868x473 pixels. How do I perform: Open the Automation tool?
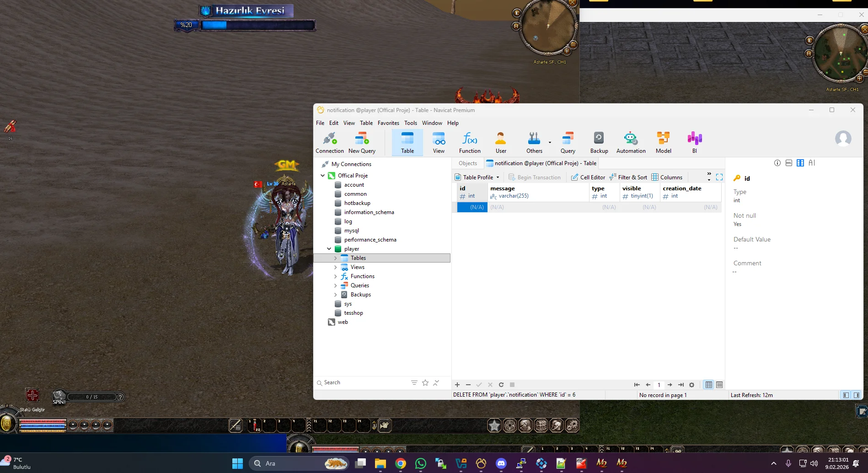point(631,143)
